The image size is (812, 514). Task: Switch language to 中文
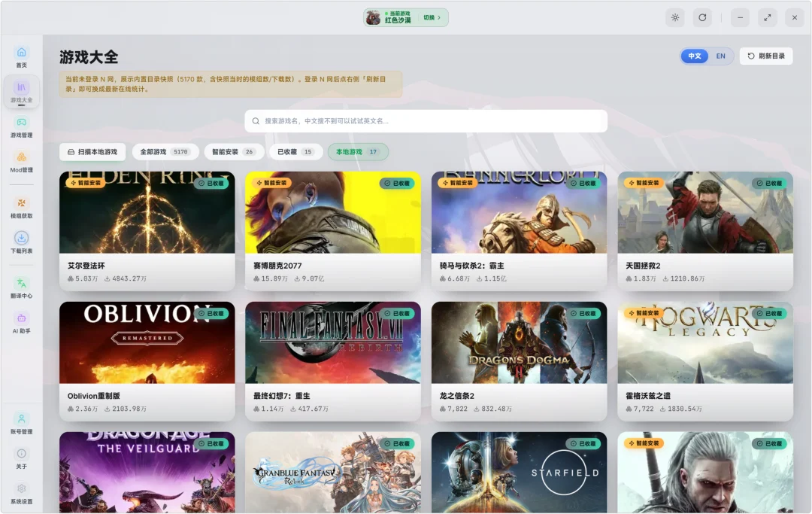click(695, 56)
